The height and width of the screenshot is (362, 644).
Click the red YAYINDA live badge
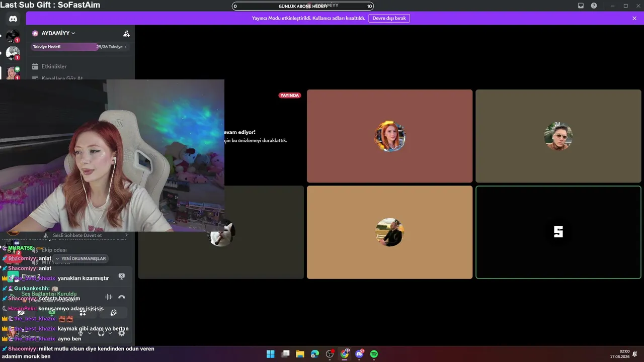click(x=289, y=95)
